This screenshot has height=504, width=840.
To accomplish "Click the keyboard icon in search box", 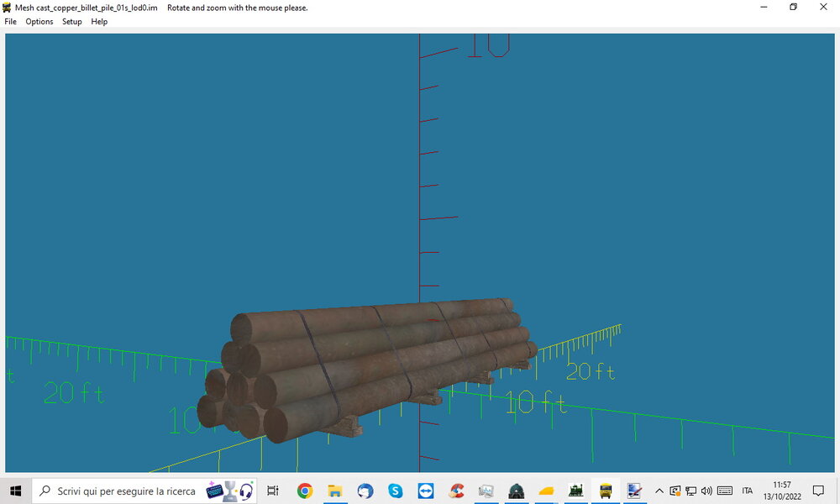I will click(214, 491).
